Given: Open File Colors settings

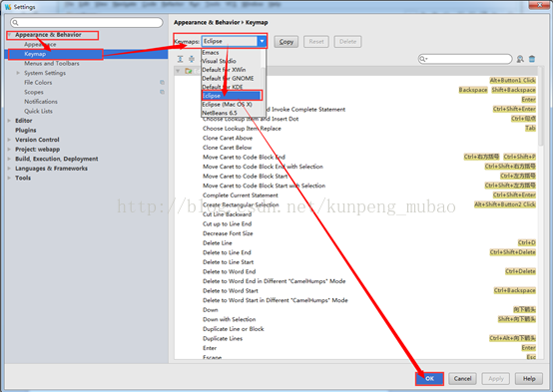Looking at the screenshot, I should (x=38, y=82).
